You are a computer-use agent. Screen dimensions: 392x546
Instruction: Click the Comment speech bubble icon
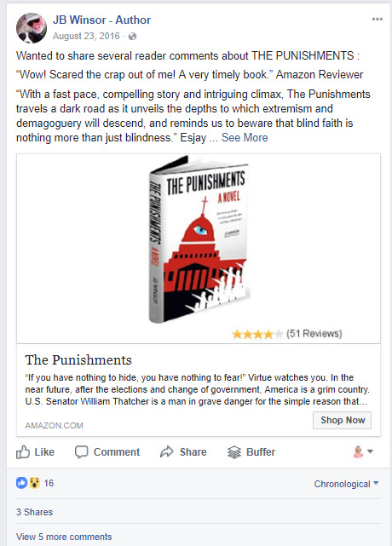(82, 452)
